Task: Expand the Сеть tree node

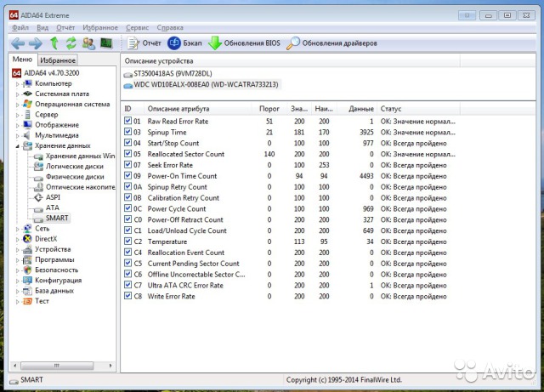Action: pyautogui.click(x=16, y=229)
